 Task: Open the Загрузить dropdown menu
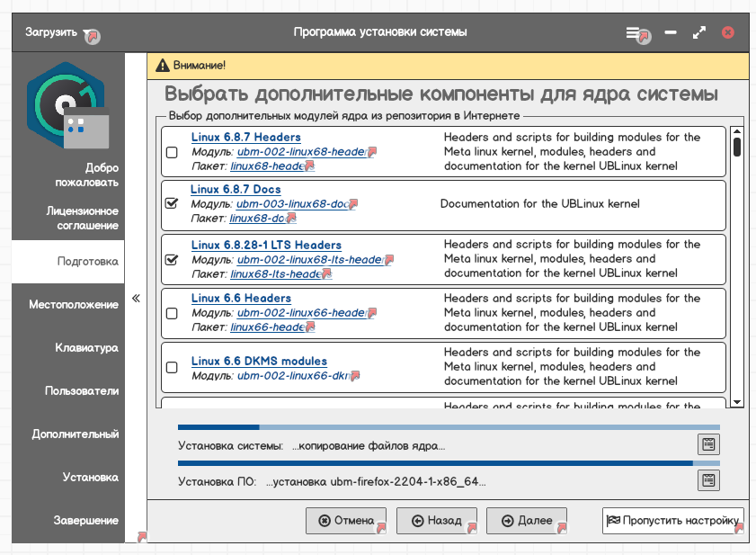tap(58, 32)
